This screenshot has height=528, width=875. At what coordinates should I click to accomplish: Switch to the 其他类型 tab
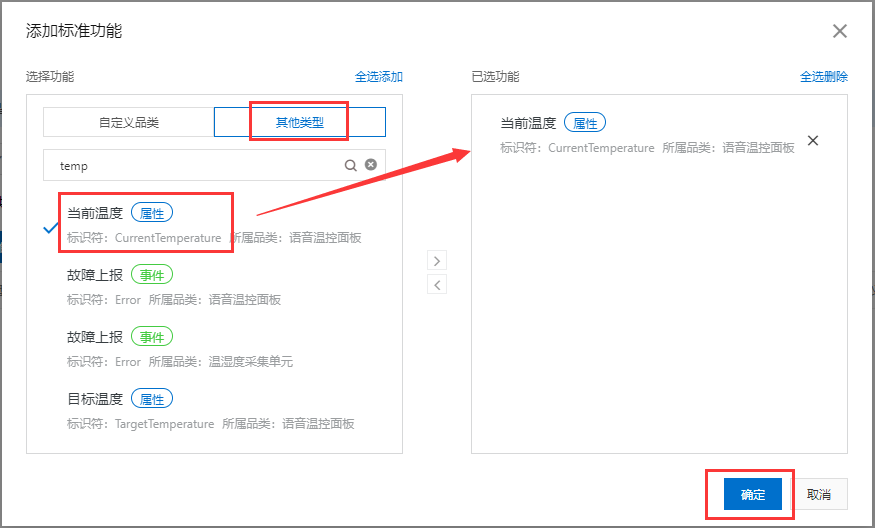click(x=300, y=123)
